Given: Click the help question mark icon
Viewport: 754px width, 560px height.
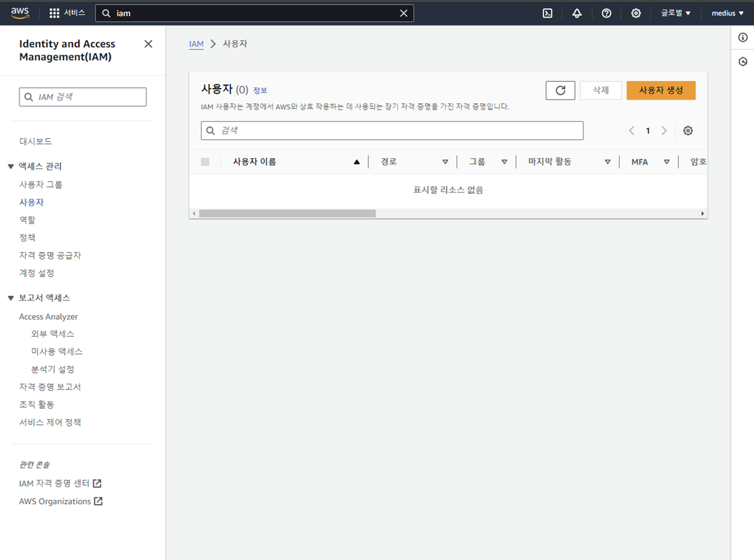Looking at the screenshot, I should 606,13.
